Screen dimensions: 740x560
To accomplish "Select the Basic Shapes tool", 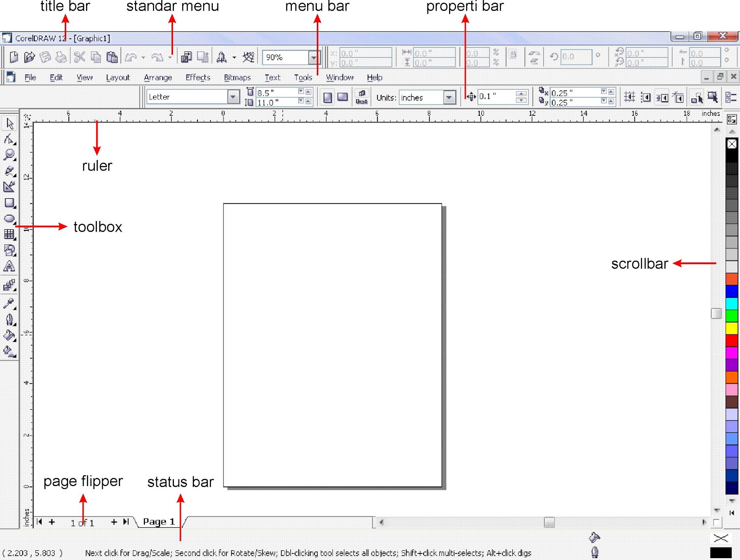I will [10, 251].
